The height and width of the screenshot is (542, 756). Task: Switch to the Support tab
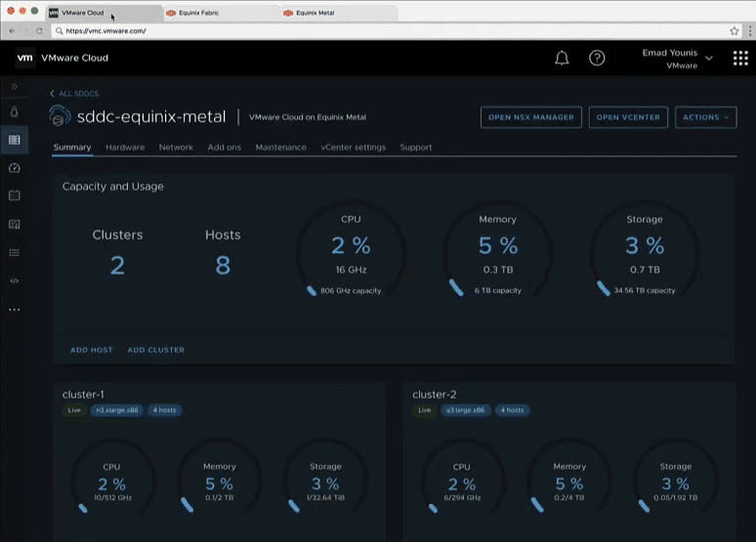(416, 147)
